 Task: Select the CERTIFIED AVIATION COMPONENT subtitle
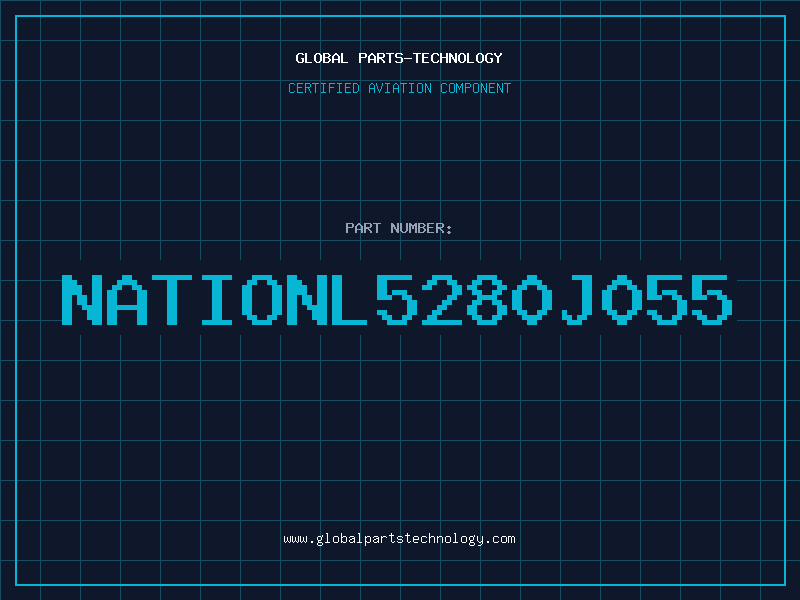(399, 88)
